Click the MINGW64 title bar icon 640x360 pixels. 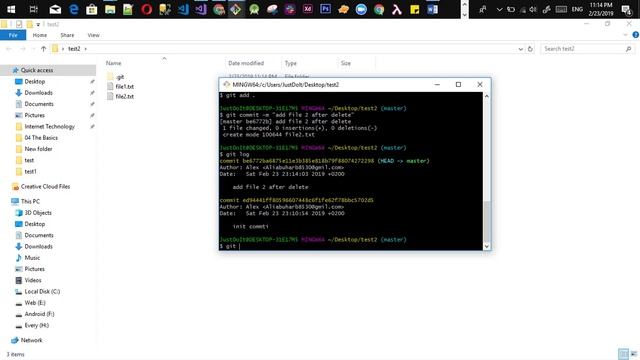pos(226,84)
